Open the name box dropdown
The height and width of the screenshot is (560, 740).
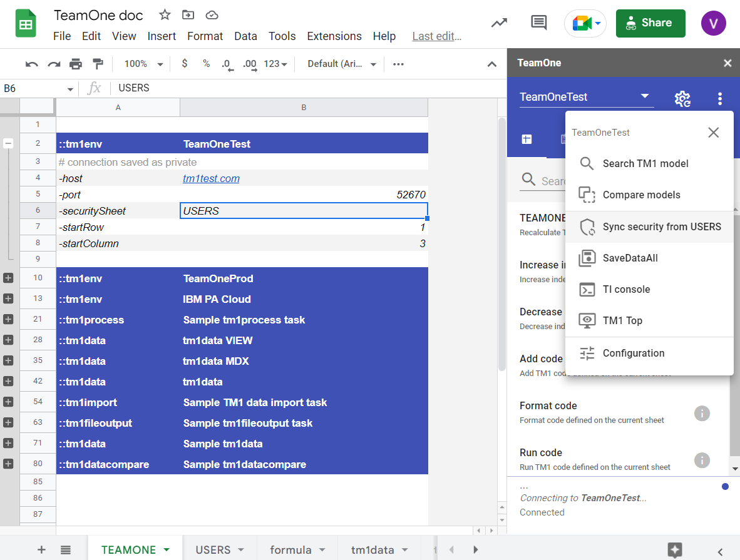click(70, 89)
